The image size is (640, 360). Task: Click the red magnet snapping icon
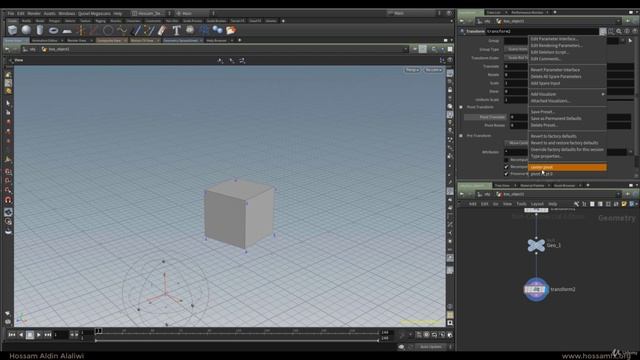coord(8,200)
